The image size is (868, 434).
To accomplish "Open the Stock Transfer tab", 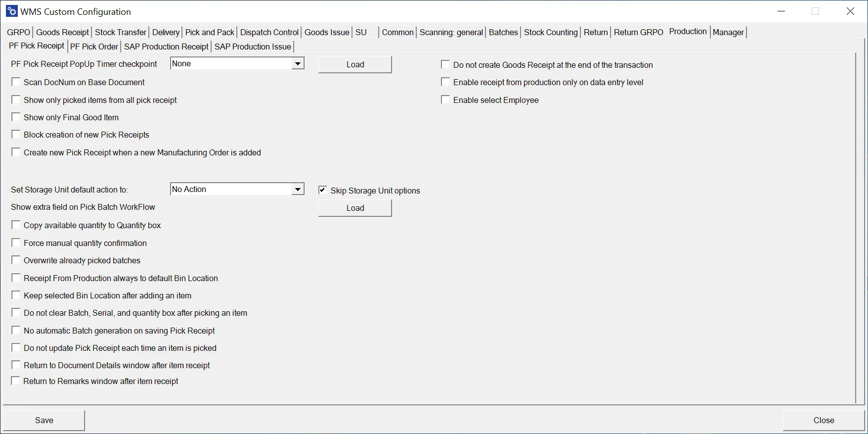I will click(121, 32).
